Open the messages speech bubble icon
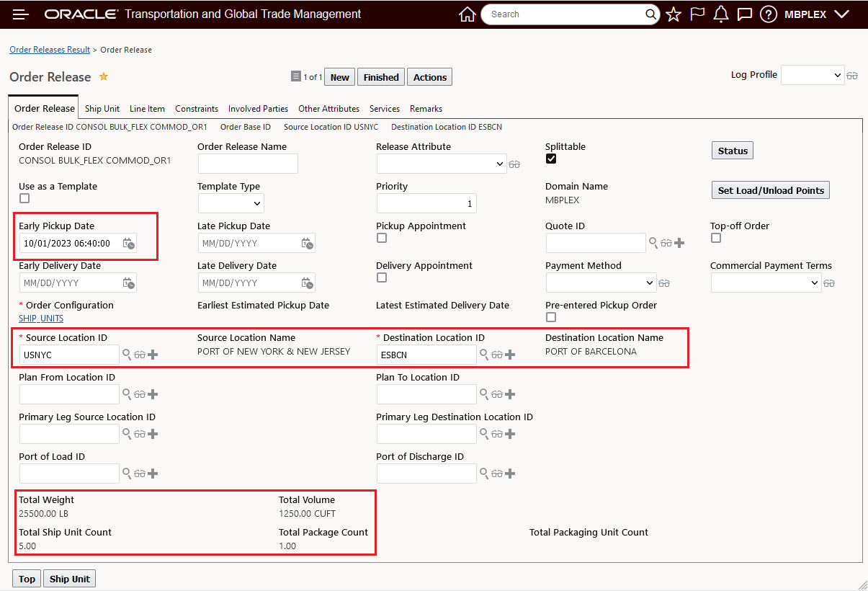The height and width of the screenshot is (591, 868). tap(745, 14)
